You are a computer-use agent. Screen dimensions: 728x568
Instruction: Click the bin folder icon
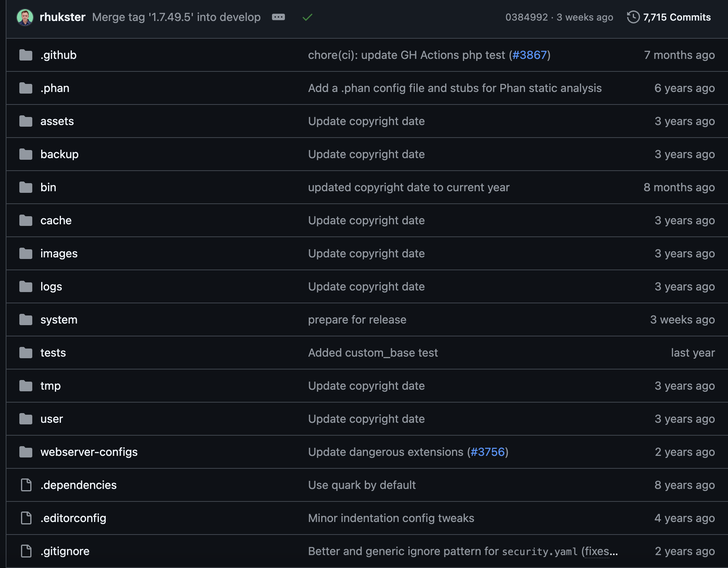(26, 188)
